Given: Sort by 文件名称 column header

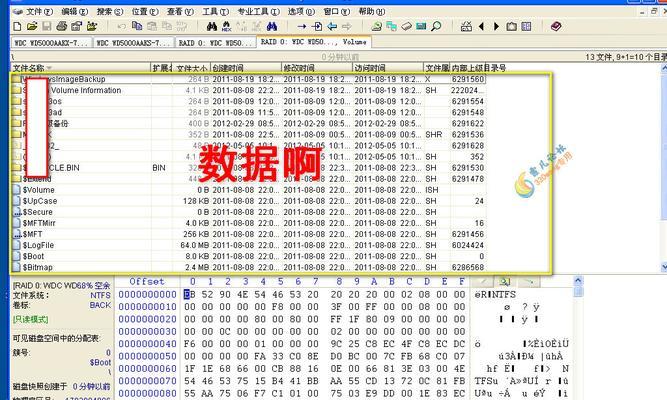Looking at the screenshot, I should (x=81, y=68).
